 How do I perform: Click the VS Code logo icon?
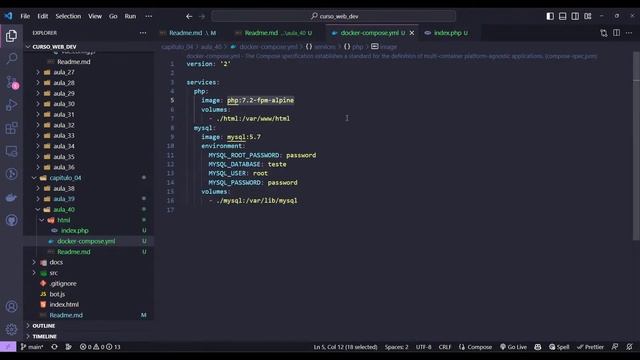[x=8, y=16]
